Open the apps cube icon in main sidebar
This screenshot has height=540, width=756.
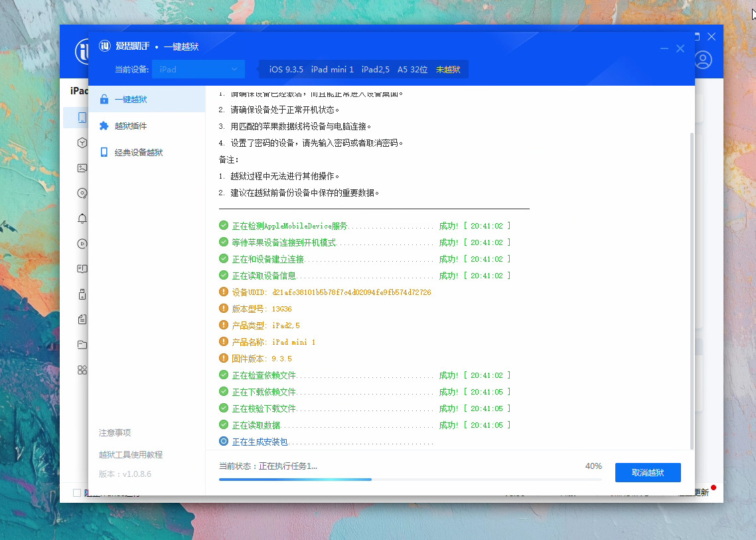82,143
